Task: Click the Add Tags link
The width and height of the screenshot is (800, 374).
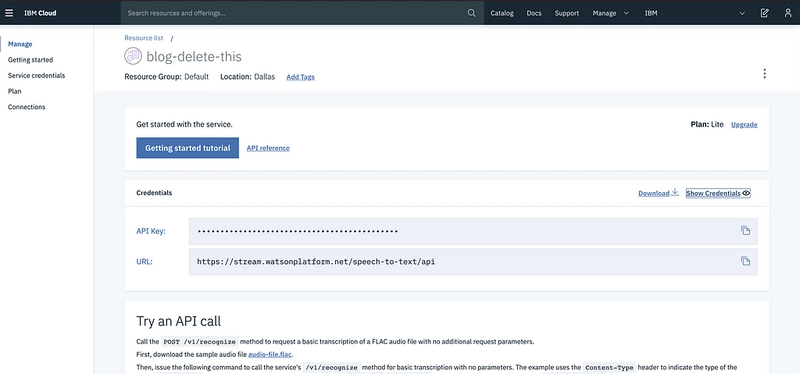Action: tap(300, 77)
